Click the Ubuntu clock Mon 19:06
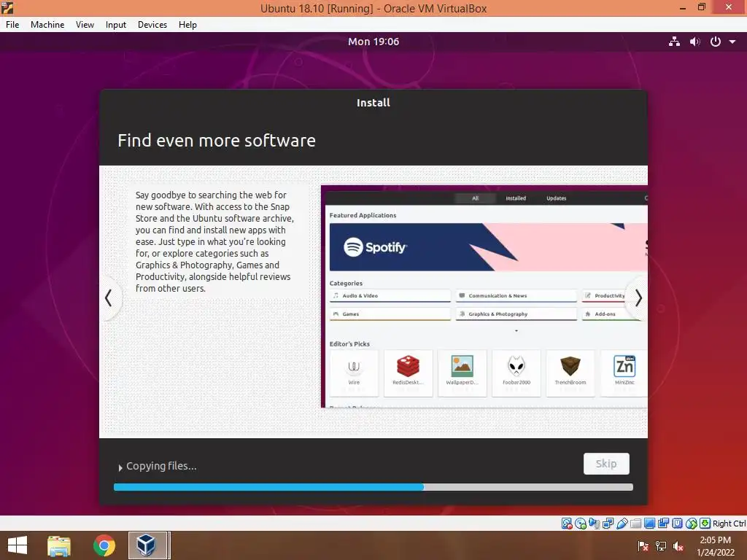747x560 pixels. click(373, 42)
